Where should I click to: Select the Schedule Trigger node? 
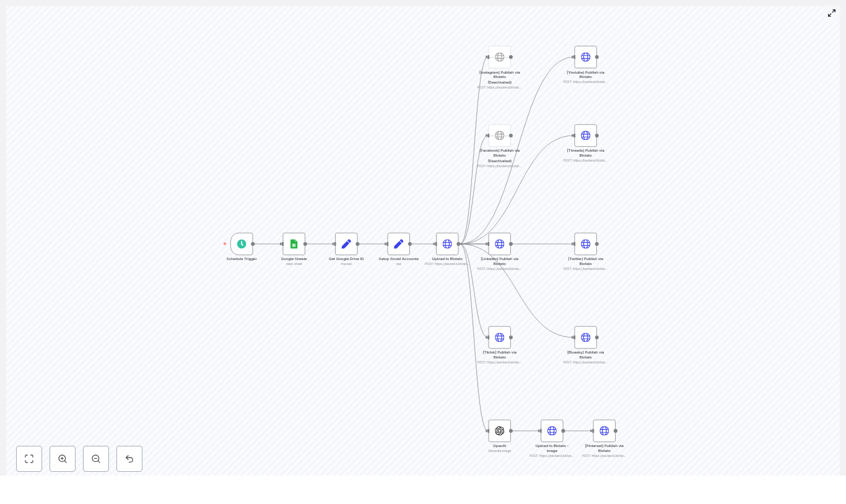[x=242, y=244]
